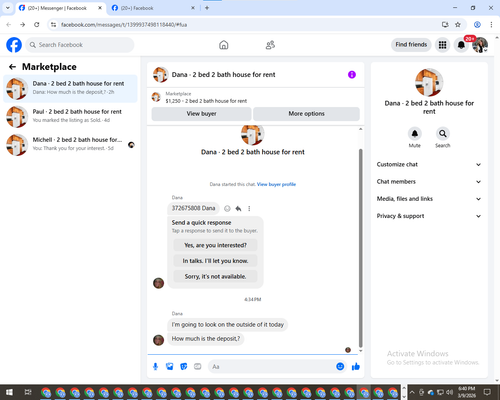View site information icon in address bar
This screenshot has height=400, width=500.
pyautogui.click(x=53, y=25)
